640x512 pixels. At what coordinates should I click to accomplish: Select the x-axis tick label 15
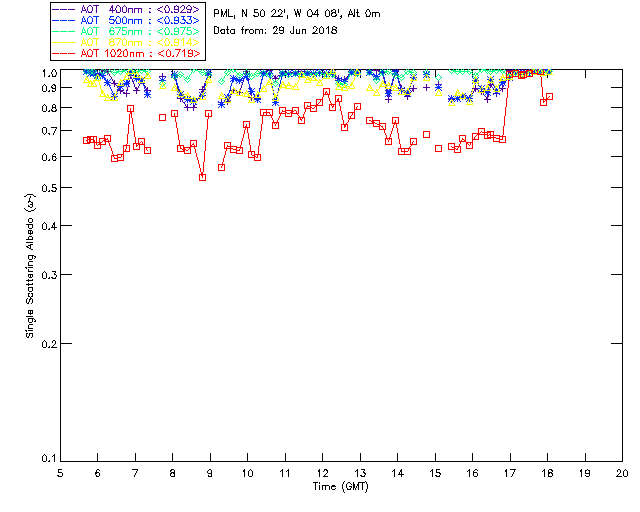point(435,473)
